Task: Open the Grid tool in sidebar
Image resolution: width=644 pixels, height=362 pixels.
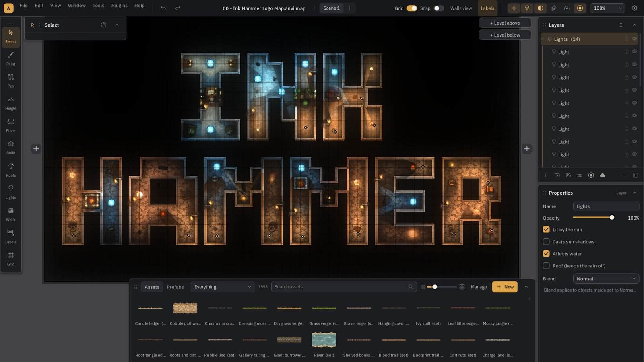Action: click(11, 259)
